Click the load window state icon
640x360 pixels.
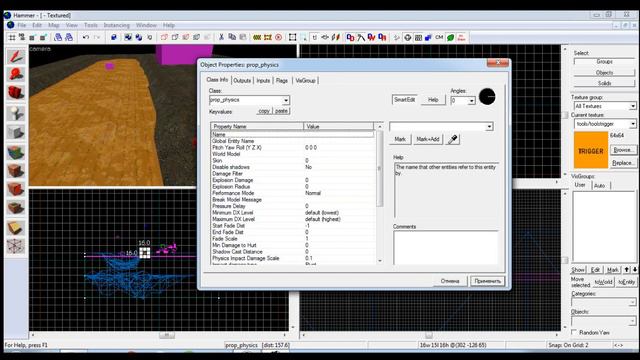[58, 38]
